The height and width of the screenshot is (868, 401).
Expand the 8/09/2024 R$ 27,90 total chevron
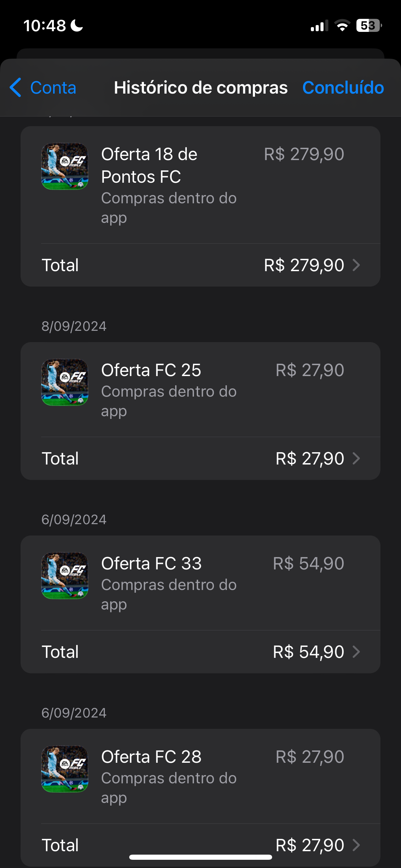(x=356, y=458)
